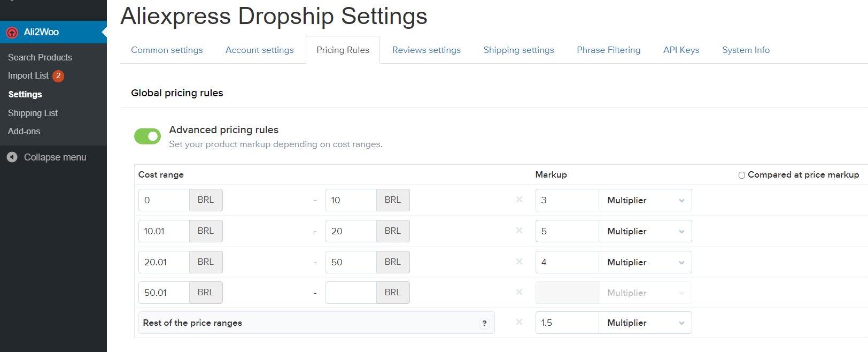868x352 pixels.
Task: Click the Collapse menu label
Action: pyautogui.click(x=55, y=157)
